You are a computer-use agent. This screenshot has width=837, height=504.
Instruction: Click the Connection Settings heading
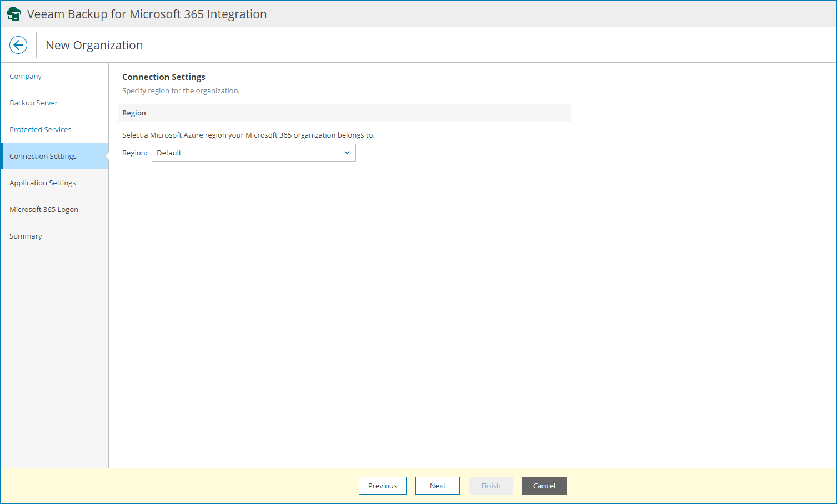(164, 77)
